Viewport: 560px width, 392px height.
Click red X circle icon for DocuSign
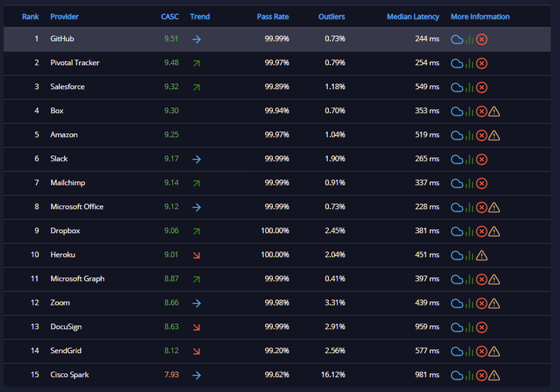click(482, 327)
